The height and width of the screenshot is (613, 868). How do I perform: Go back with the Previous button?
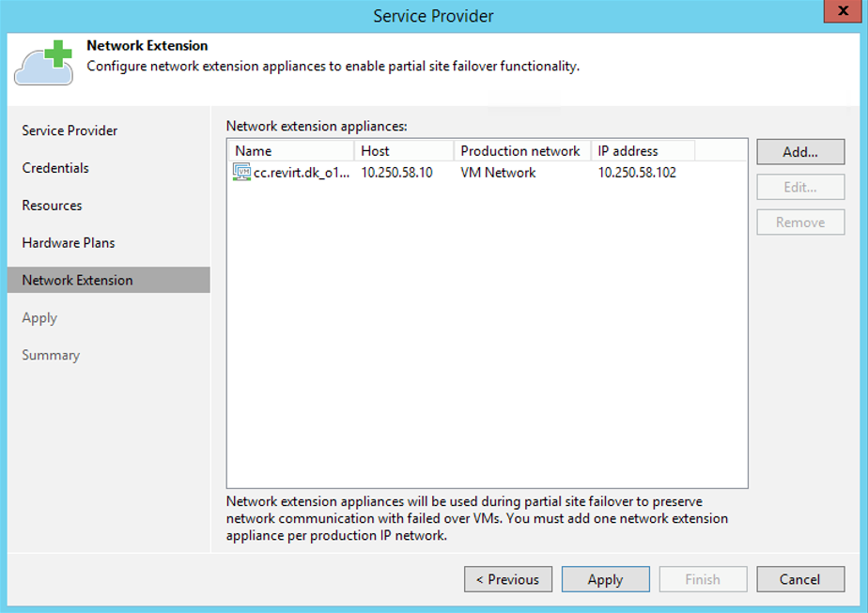(x=508, y=579)
